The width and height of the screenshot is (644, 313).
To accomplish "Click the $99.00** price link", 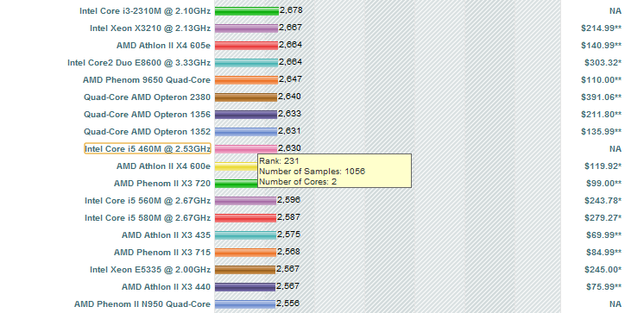I will pyautogui.click(x=603, y=184).
